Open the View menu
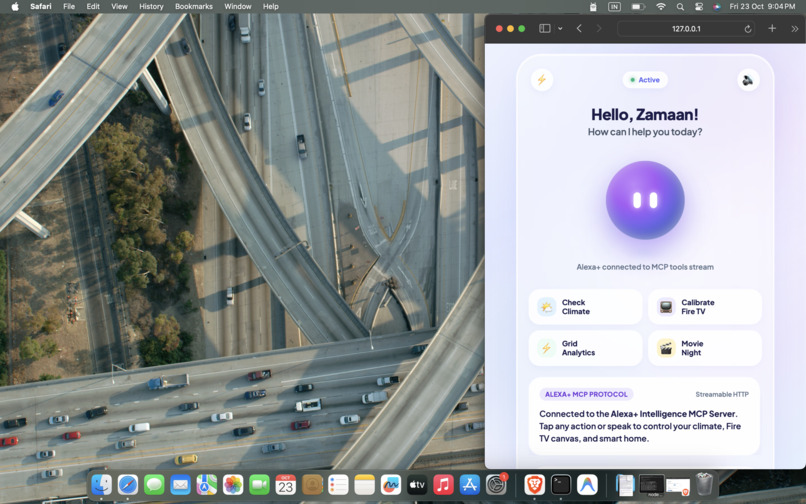Image resolution: width=806 pixels, height=504 pixels. 119,6
